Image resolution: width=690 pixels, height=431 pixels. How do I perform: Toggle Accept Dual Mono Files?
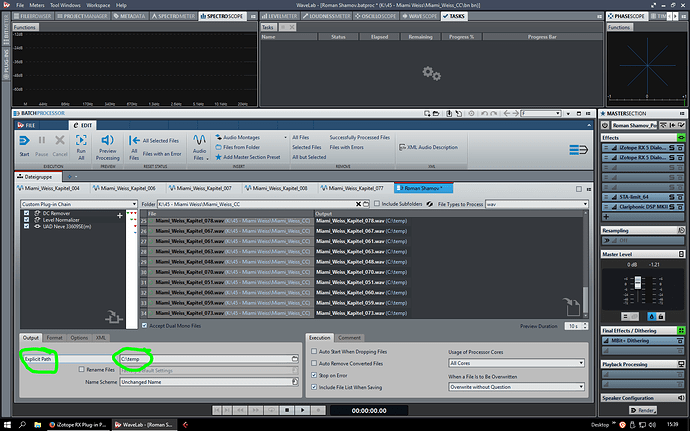coord(144,326)
